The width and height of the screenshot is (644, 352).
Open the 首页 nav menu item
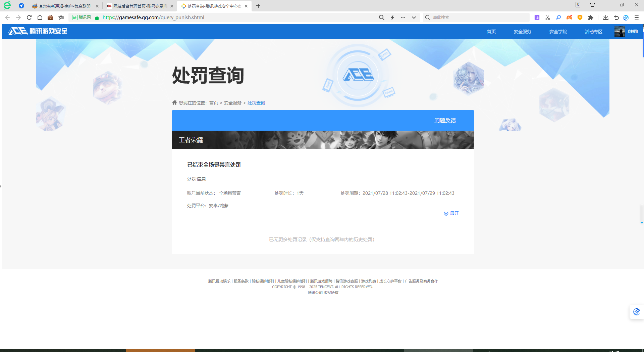pos(491,32)
